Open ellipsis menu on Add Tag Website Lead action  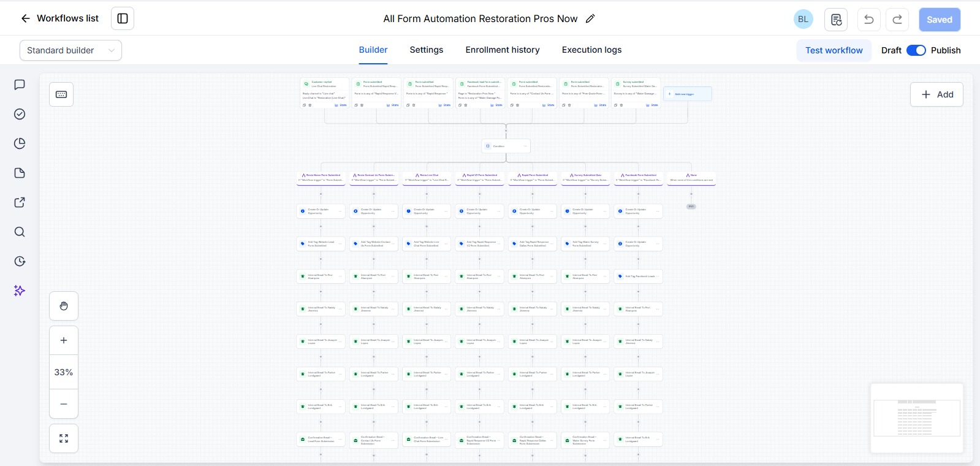click(340, 243)
